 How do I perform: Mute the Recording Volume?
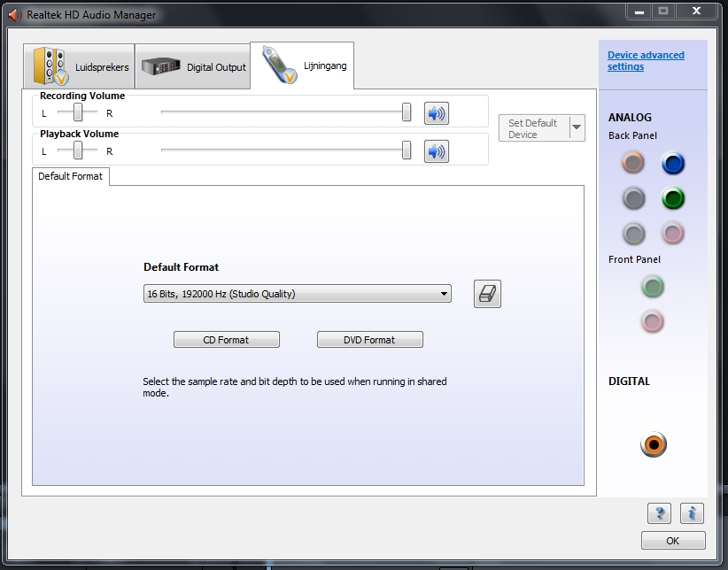[436, 113]
